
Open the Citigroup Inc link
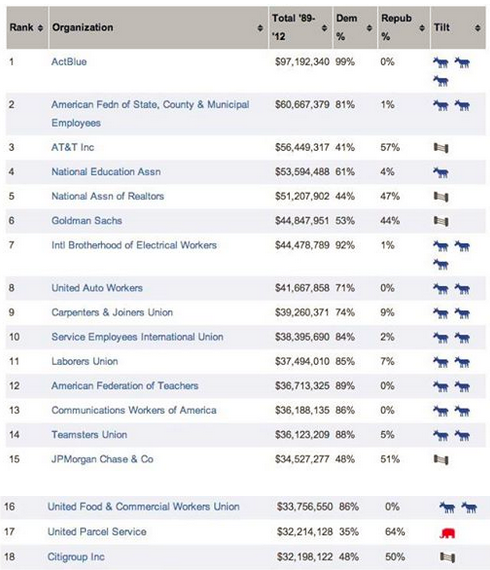click(76, 557)
